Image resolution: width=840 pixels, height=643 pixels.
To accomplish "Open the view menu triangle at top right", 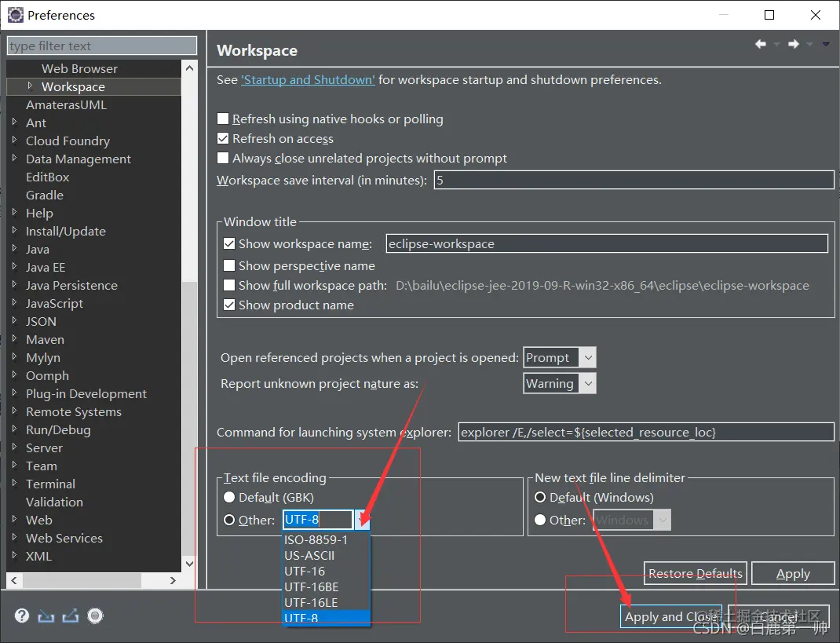I will coord(826,45).
